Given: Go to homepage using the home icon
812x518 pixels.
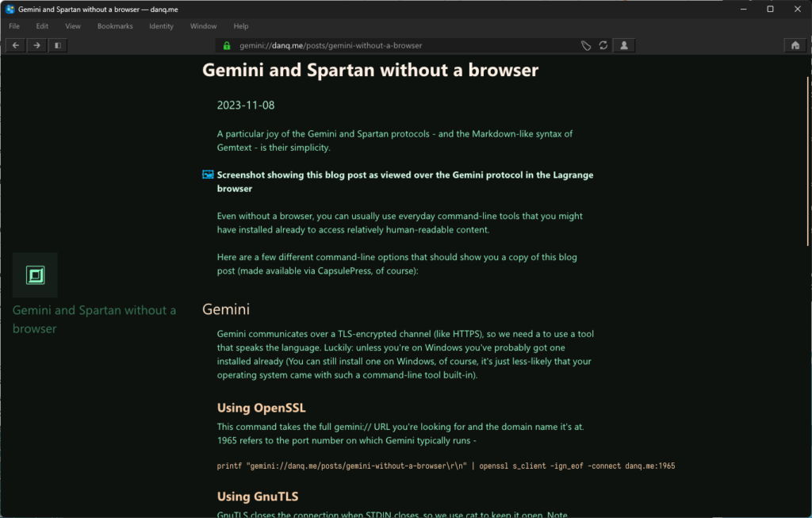Looking at the screenshot, I should pos(795,45).
